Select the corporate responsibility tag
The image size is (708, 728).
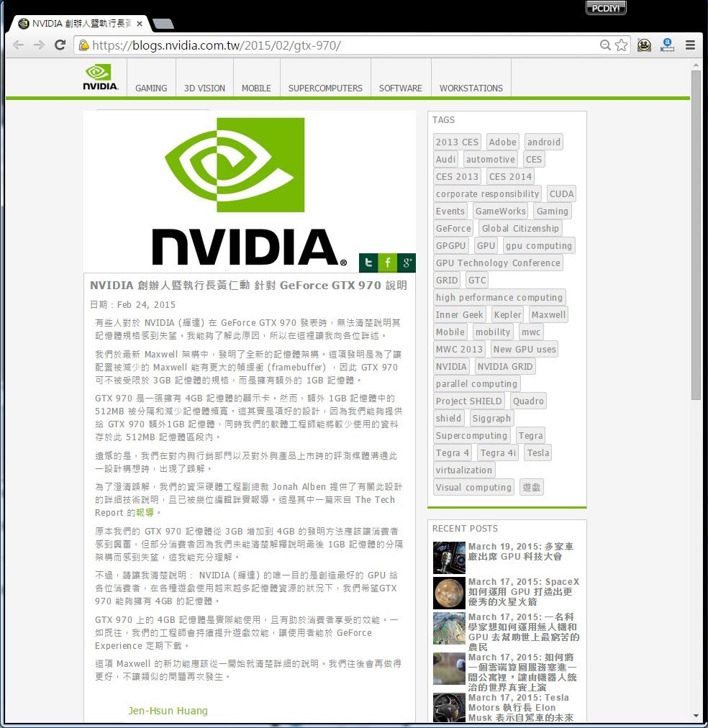488,194
